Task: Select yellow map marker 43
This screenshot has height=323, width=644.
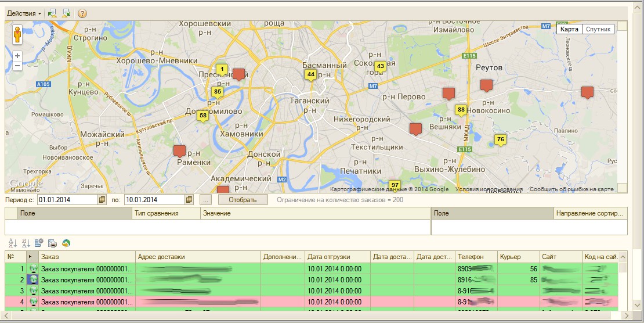Action: [x=381, y=67]
